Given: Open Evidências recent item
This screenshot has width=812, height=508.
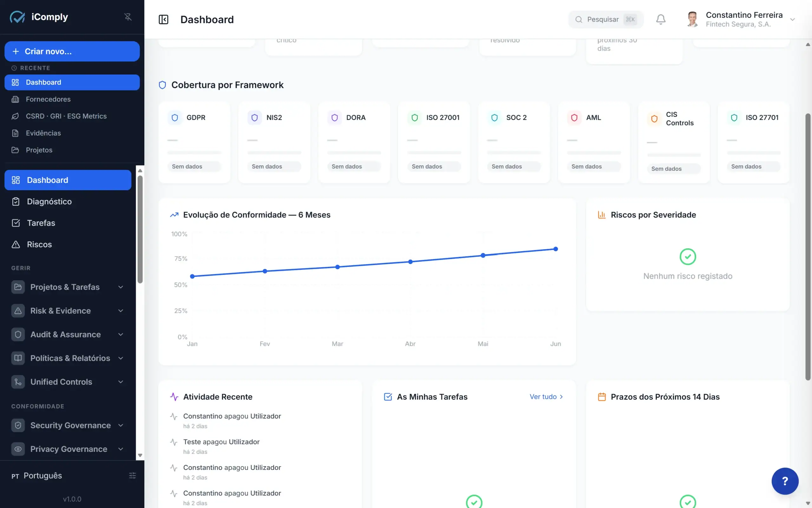Looking at the screenshot, I should (72, 133).
